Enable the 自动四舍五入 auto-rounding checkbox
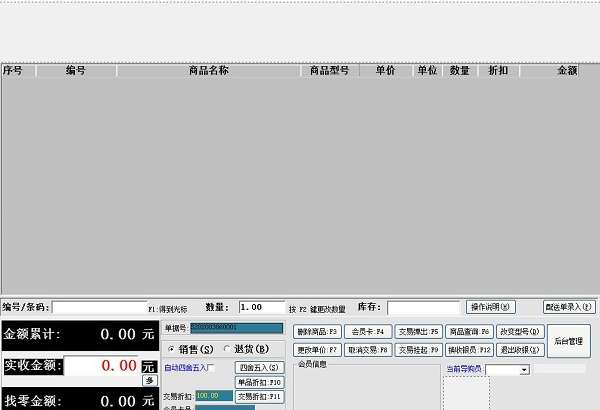600x410 pixels. click(x=212, y=368)
